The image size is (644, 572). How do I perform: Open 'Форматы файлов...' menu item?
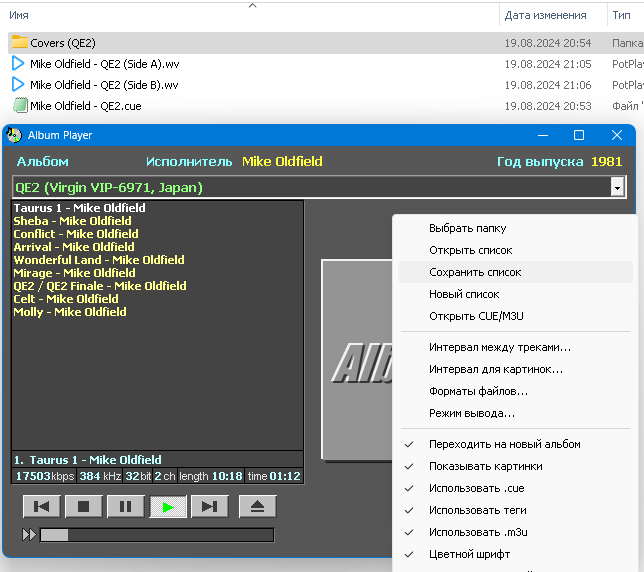(x=515, y=391)
